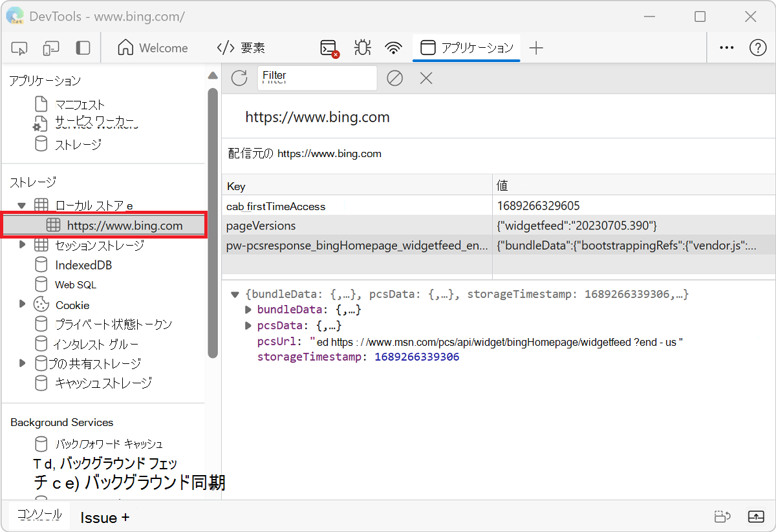Viewport: 776px width, 532px height.
Task: Sort by the Key column header
Action: point(357,186)
